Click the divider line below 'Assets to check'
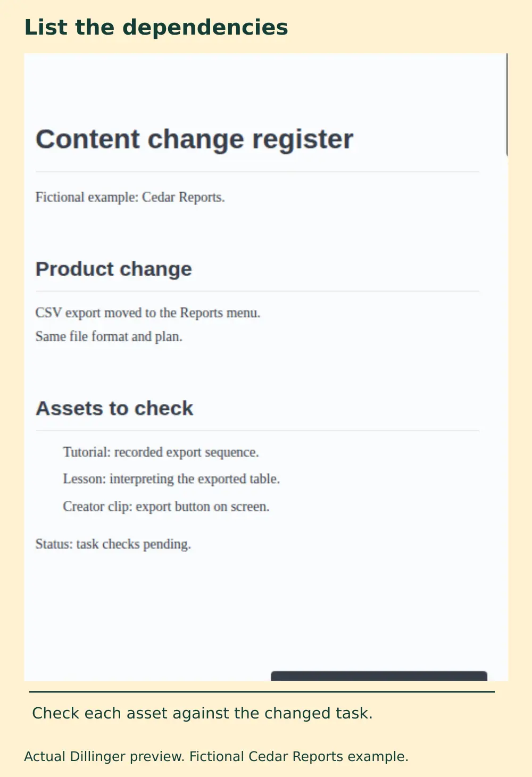 (257, 430)
